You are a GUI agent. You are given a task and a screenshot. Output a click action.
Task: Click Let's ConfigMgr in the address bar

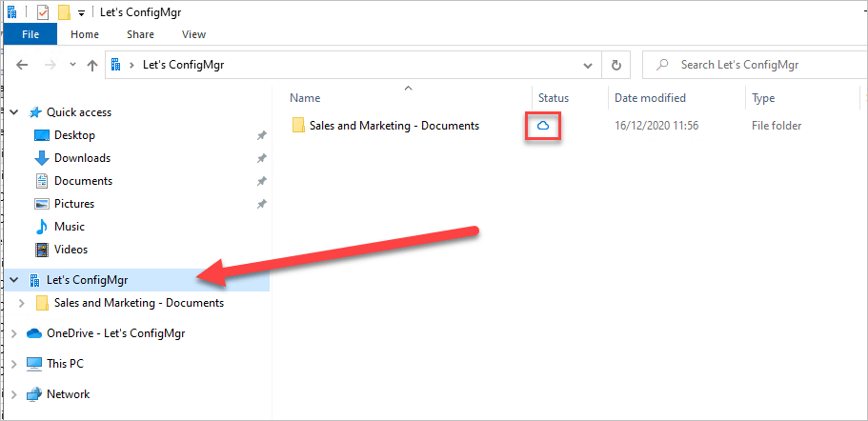click(183, 65)
